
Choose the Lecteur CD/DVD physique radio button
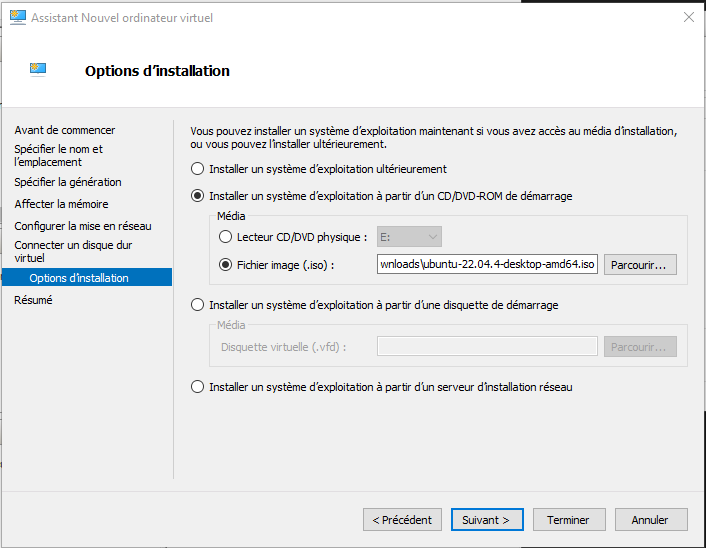[x=225, y=237]
